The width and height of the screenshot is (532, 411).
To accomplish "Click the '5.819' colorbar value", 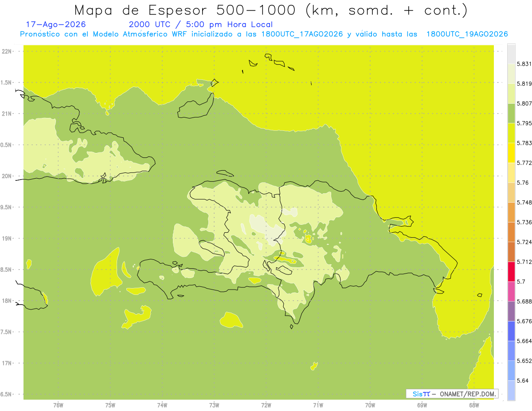I will [524, 84].
